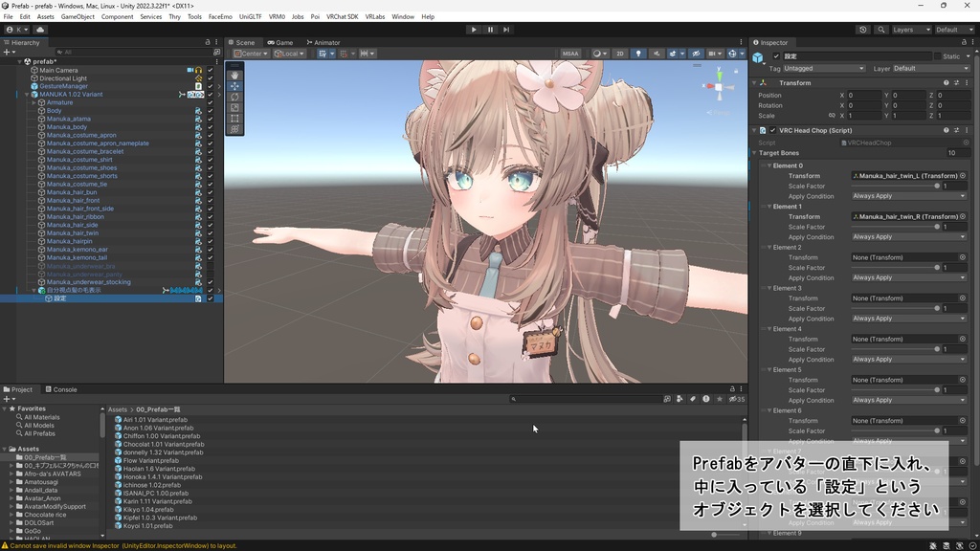The image size is (980, 551).
Task: Select the Hand view tool
Action: pyautogui.click(x=234, y=75)
